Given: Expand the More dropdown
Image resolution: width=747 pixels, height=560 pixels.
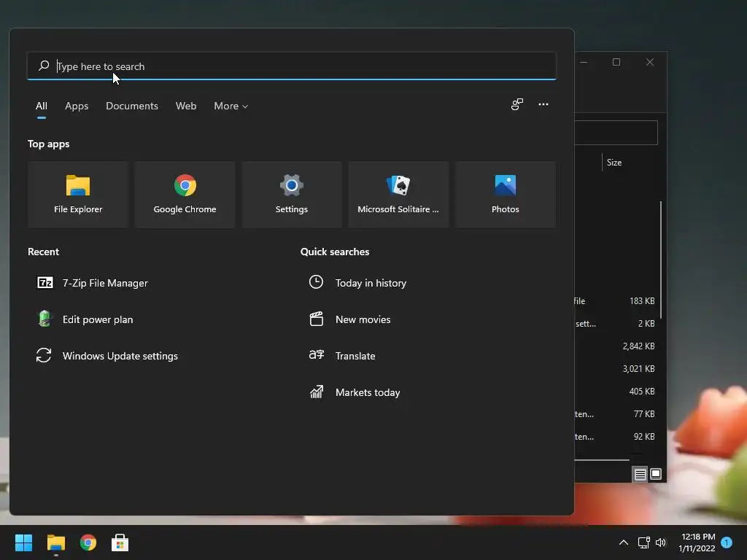Looking at the screenshot, I should coord(231,106).
